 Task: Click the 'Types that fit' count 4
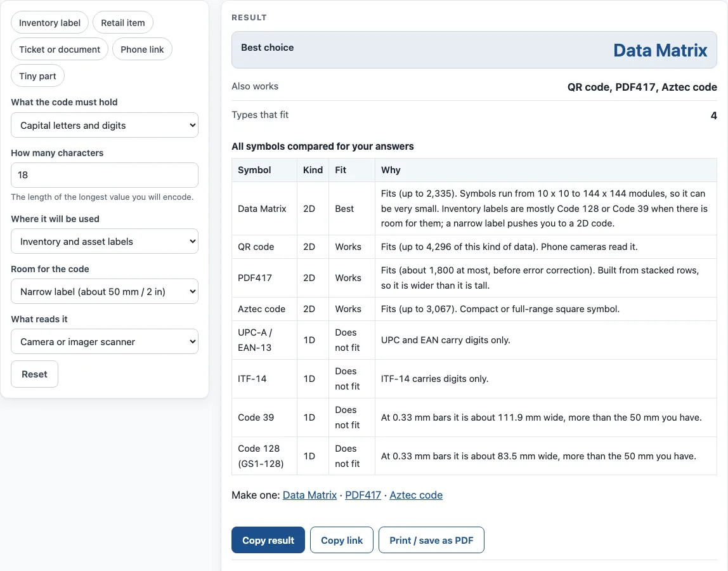coord(713,115)
